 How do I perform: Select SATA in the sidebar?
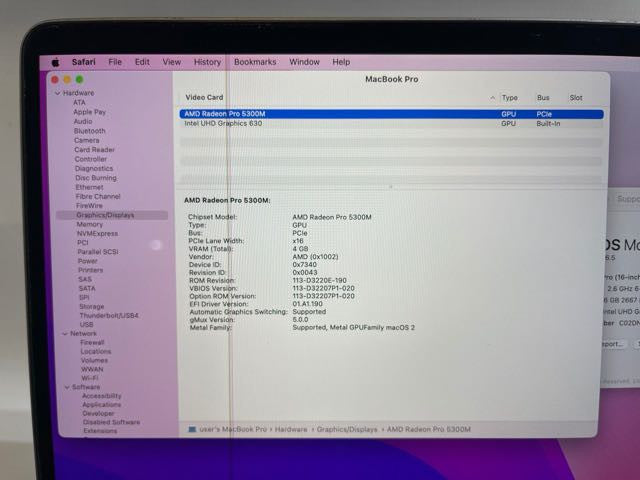pyautogui.click(x=87, y=288)
